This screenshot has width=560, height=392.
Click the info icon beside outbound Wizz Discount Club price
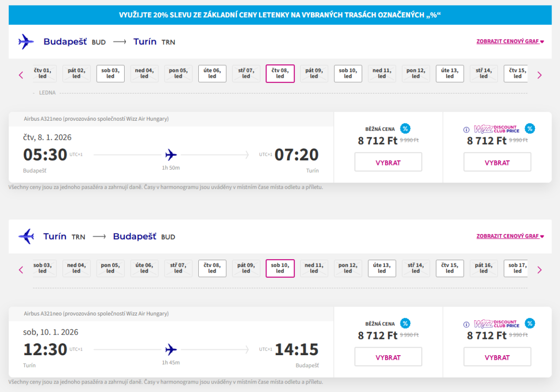tap(466, 130)
